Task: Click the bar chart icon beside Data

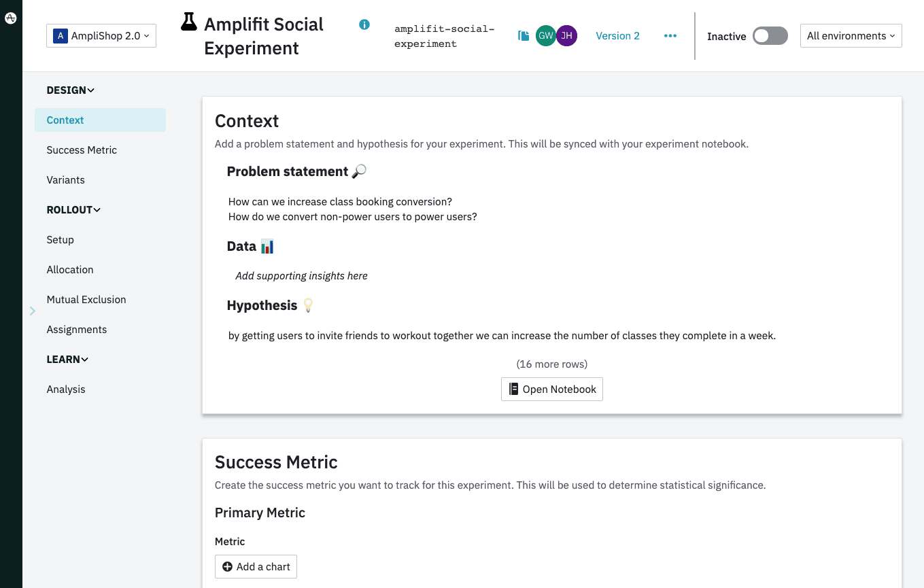Action: click(267, 246)
